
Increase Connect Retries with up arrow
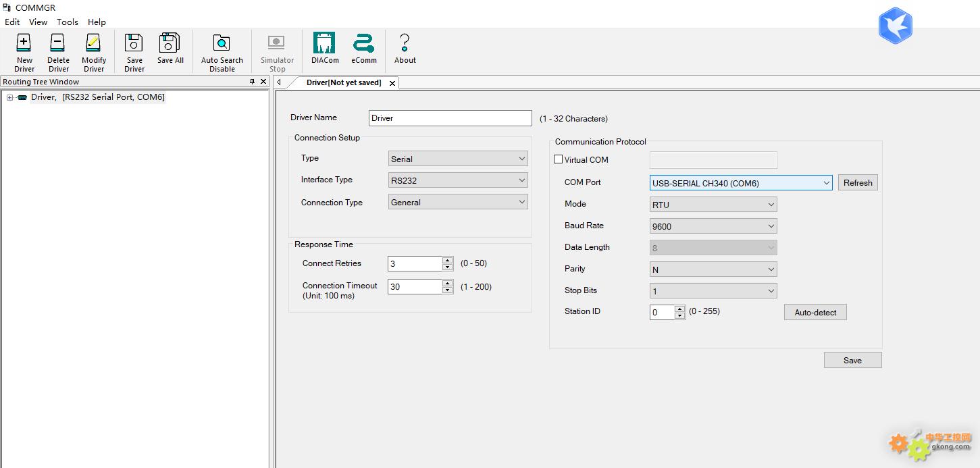(x=447, y=260)
